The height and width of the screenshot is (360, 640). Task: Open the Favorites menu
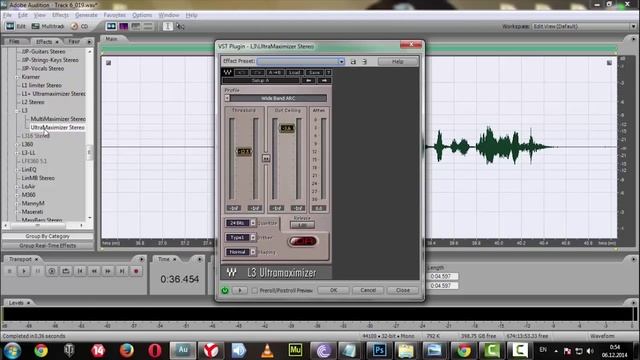115,15
